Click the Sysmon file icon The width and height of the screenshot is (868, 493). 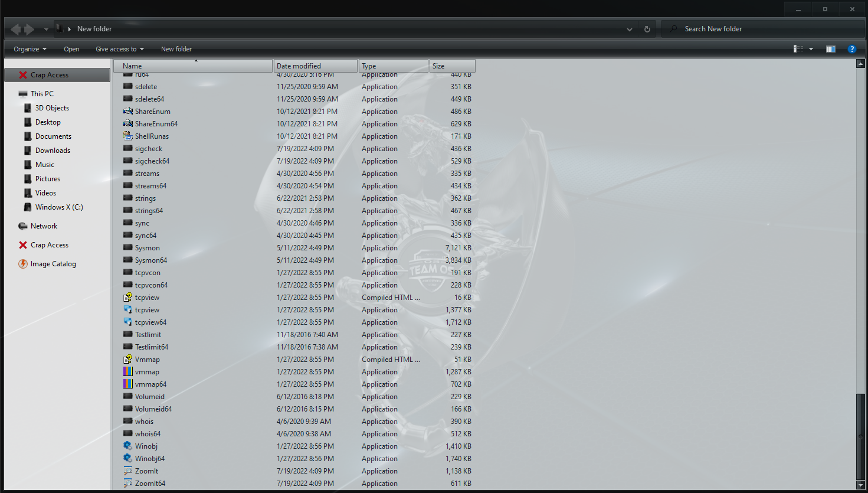coord(127,247)
